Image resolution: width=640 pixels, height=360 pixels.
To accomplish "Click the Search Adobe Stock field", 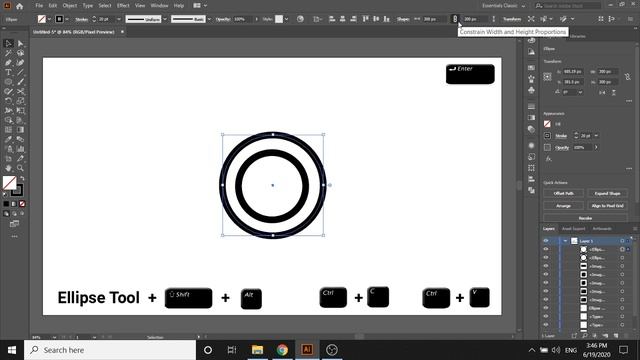I will (569, 6).
